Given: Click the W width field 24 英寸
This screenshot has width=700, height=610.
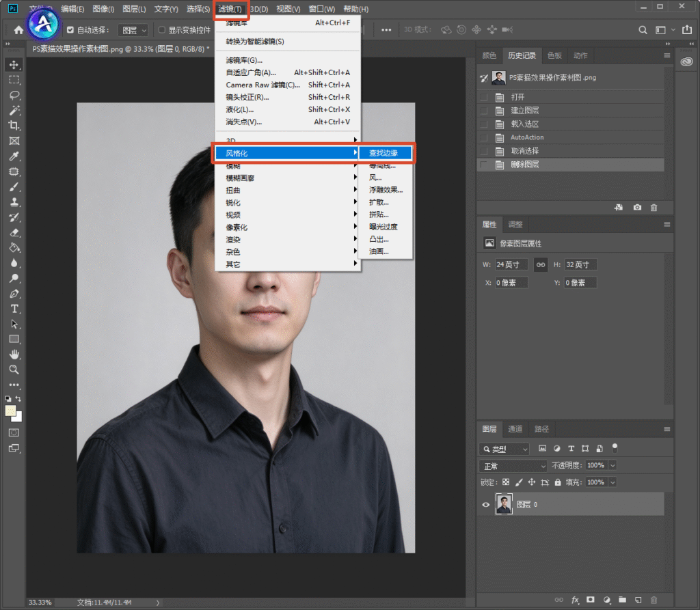Looking at the screenshot, I should 511,264.
